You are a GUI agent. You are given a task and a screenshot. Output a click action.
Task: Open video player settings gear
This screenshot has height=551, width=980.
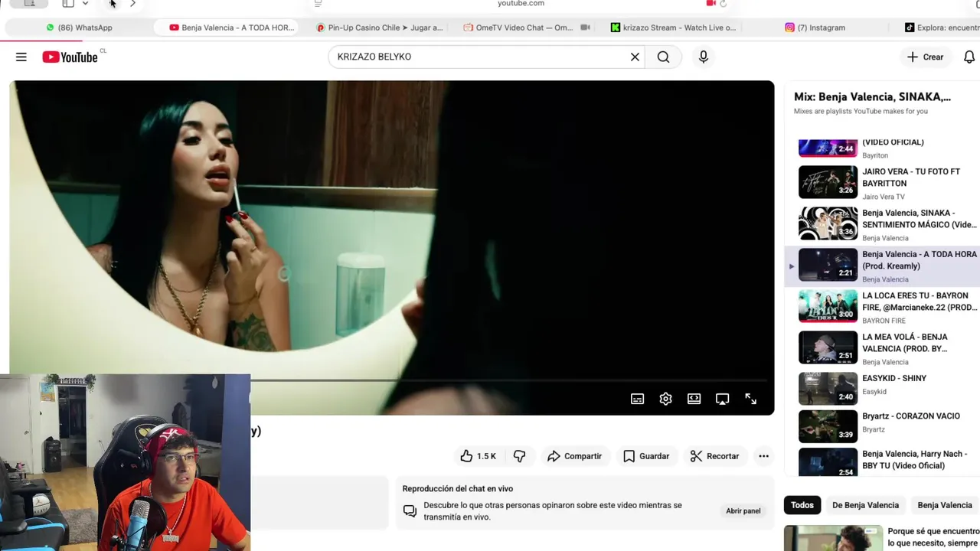pyautogui.click(x=665, y=399)
